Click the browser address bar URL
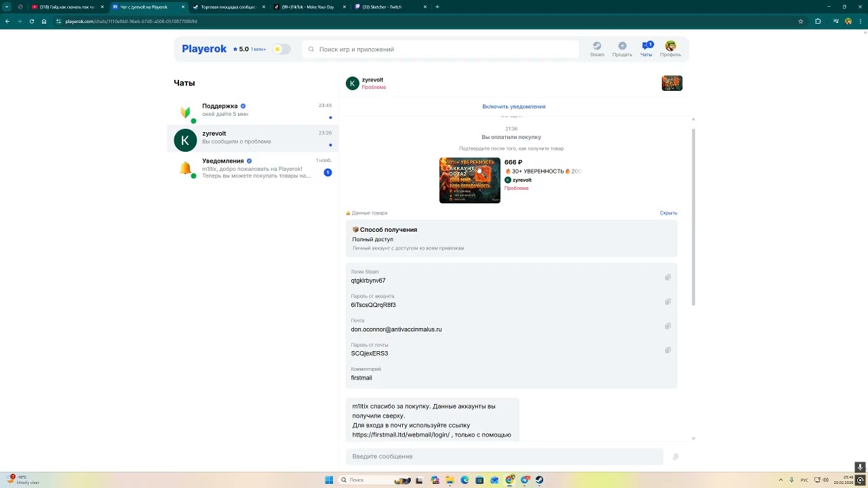 (132, 22)
